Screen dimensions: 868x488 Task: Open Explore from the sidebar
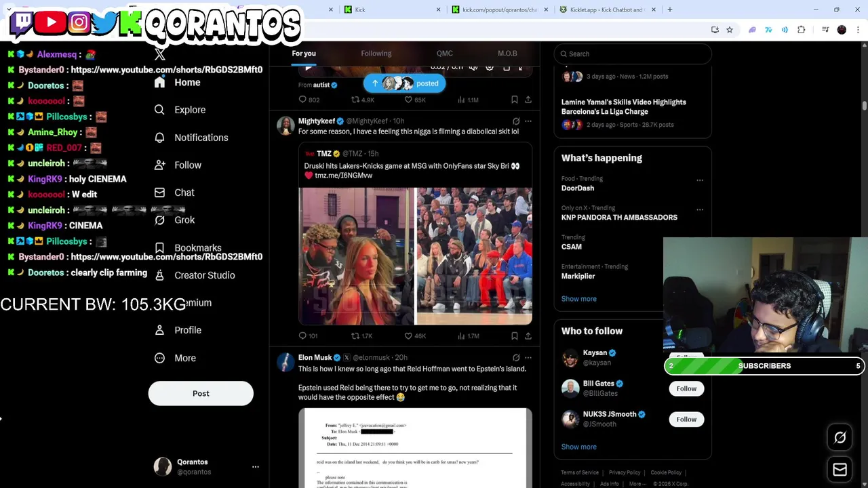point(180,110)
